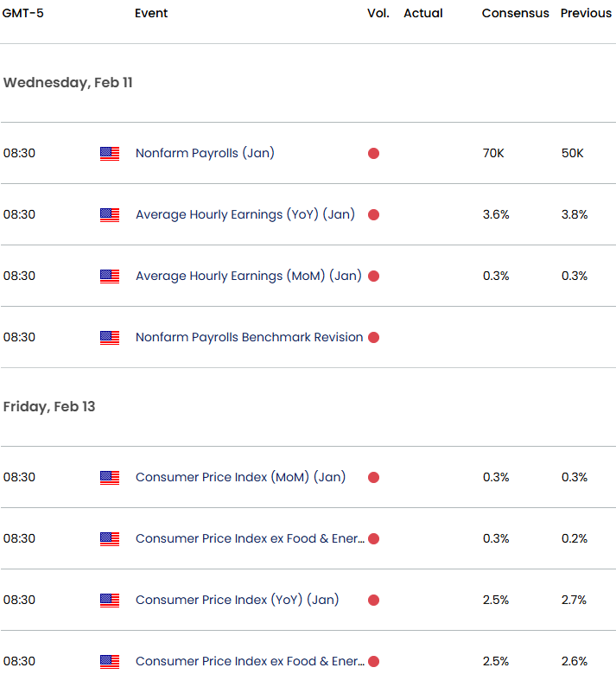Viewport: 616px width, 674px height.
Task: Open Consumer Price Index (MoM) (Jan) event
Action: [x=240, y=478]
